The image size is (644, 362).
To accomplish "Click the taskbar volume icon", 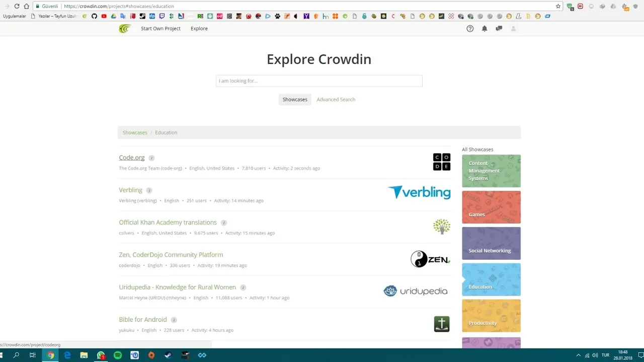I will [595, 355].
